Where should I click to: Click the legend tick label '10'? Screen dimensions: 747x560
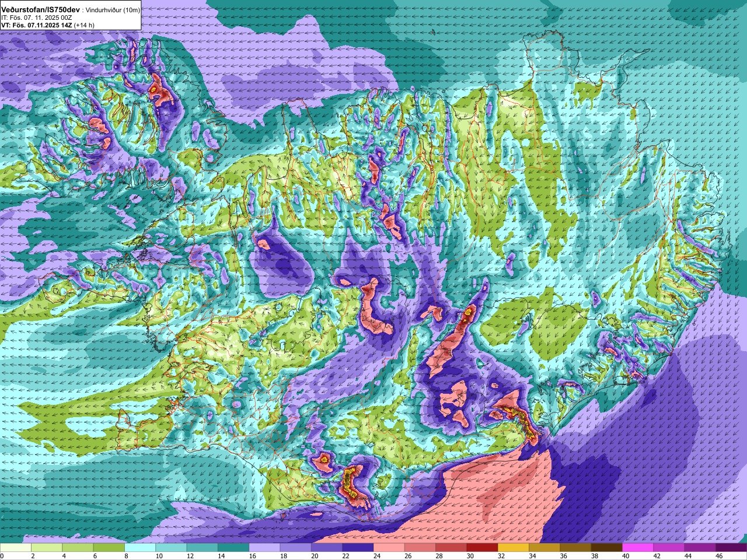pyautogui.click(x=159, y=556)
